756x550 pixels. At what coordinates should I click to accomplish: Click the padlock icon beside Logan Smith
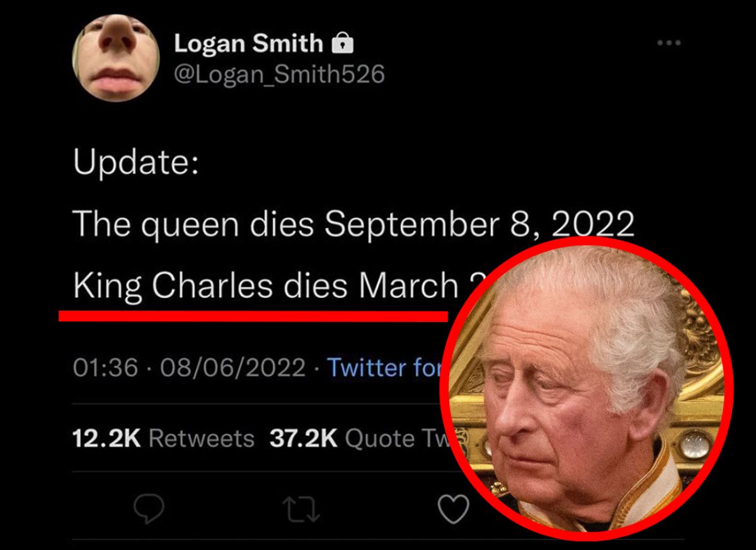tap(342, 43)
